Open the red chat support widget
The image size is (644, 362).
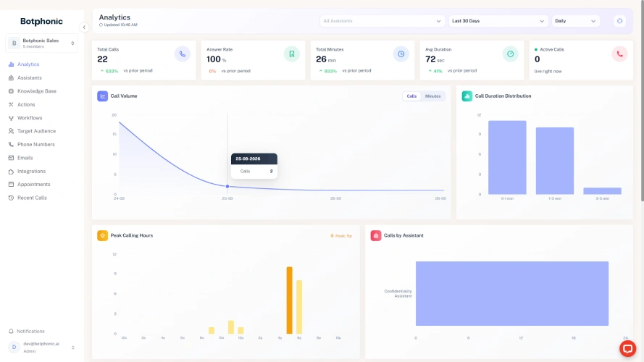(627, 349)
